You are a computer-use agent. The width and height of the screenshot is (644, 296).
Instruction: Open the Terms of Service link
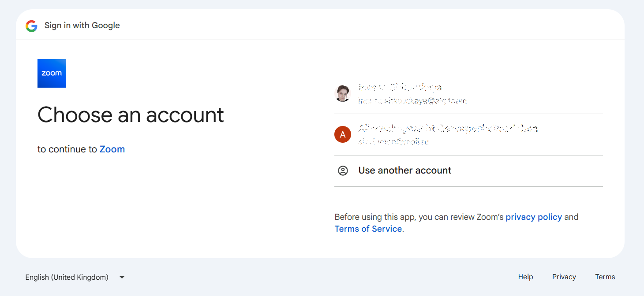point(368,229)
